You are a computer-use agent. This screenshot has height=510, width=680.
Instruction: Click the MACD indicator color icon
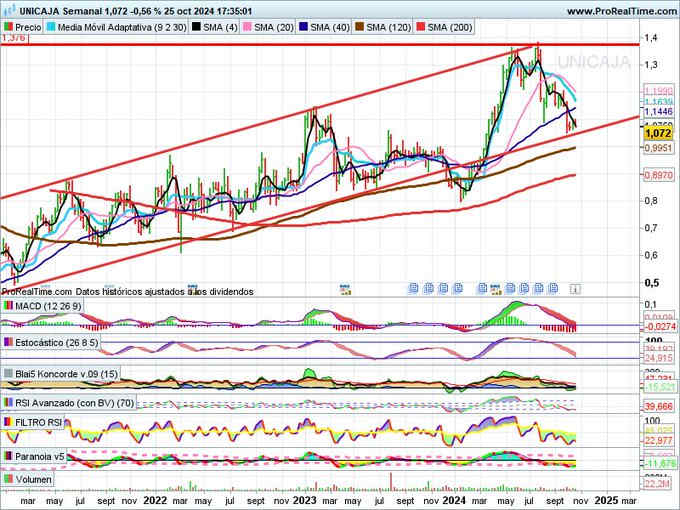8,306
